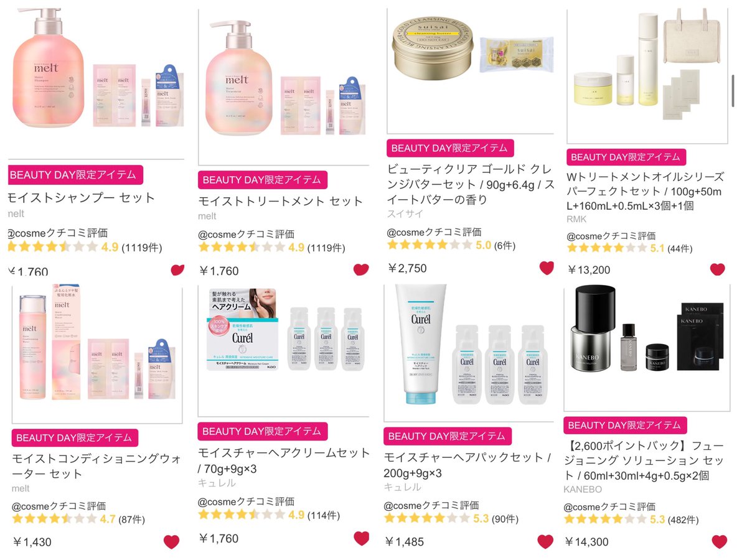747x560 pixels.
Task: Tap heart icon on モイストトリートメント セット
Action: (361, 269)
